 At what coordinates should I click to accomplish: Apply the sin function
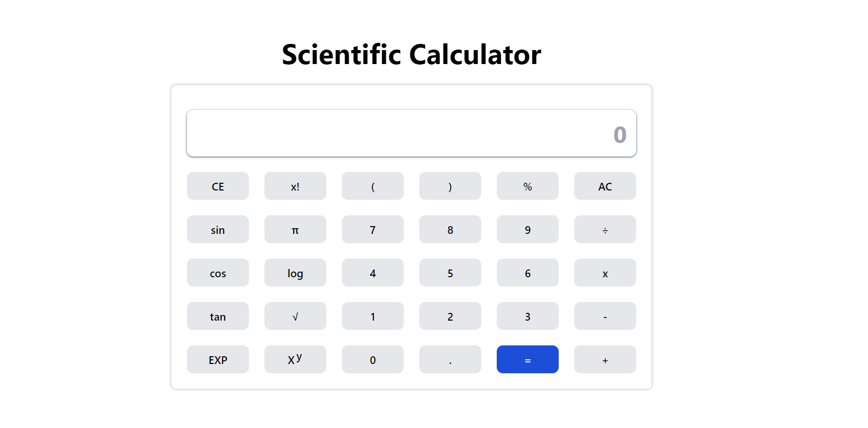click(x=218, y=229)
